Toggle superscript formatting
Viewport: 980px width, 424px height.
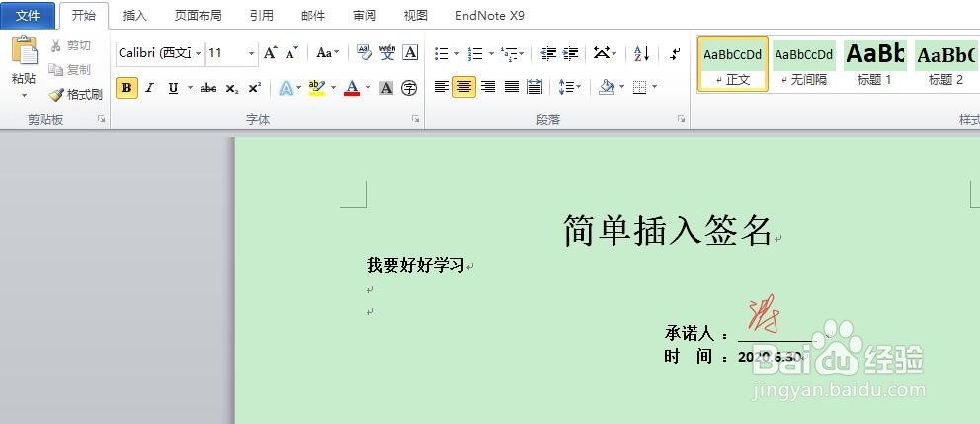tap(254, 88)
